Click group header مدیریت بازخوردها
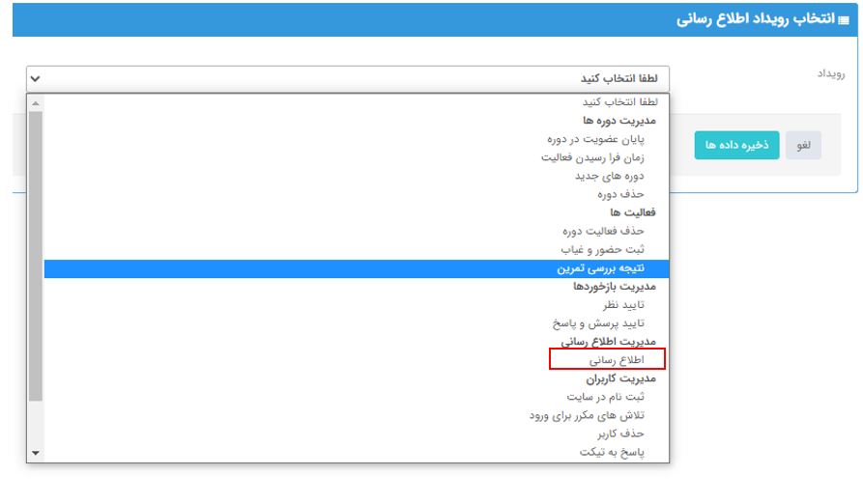 (615, 287)
